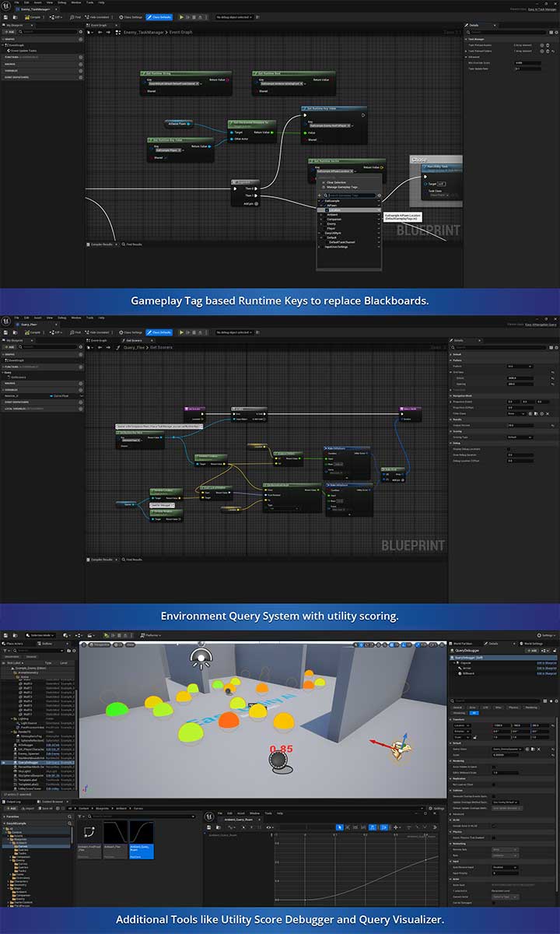Click Compile in the Query_Floor blueprint editor

tap(33, 332)
